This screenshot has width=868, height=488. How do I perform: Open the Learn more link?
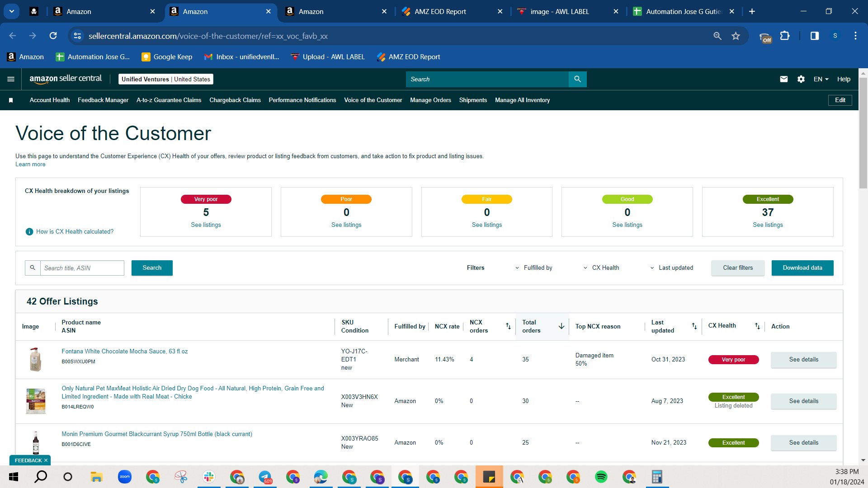[30, 164]
